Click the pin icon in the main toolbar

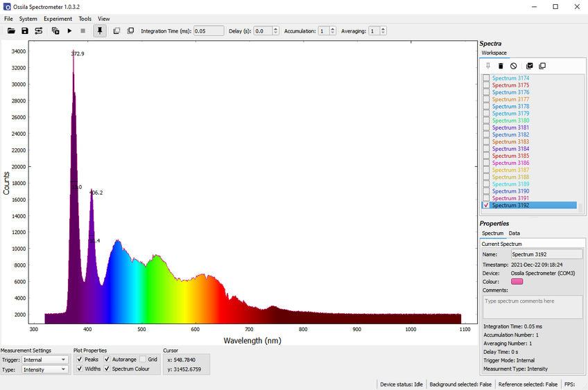pos(100,31)
